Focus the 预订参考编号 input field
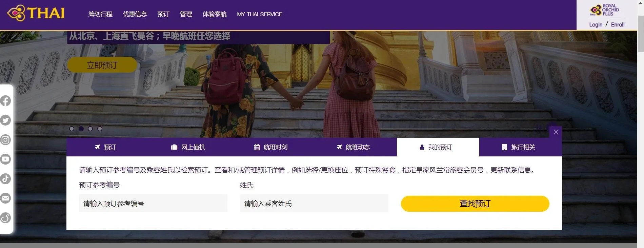644x248 pixels. pyautogui.click(x=153, y=204)
